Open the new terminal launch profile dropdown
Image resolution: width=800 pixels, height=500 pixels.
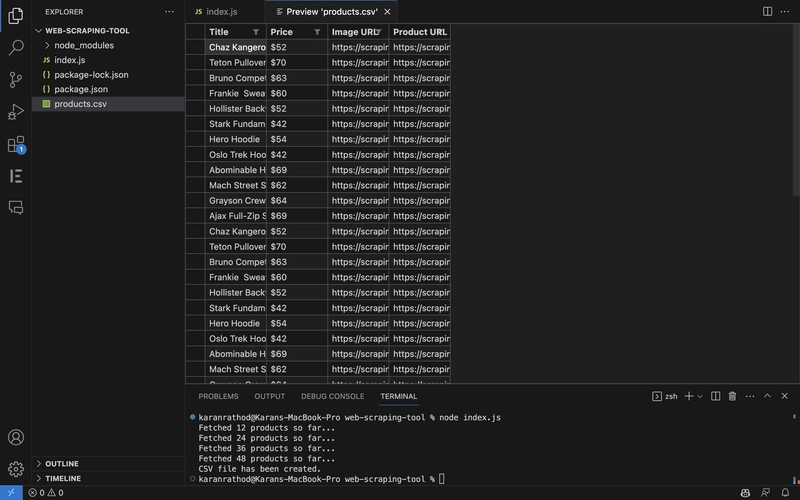pyautogui.click(x=700, y=397)
